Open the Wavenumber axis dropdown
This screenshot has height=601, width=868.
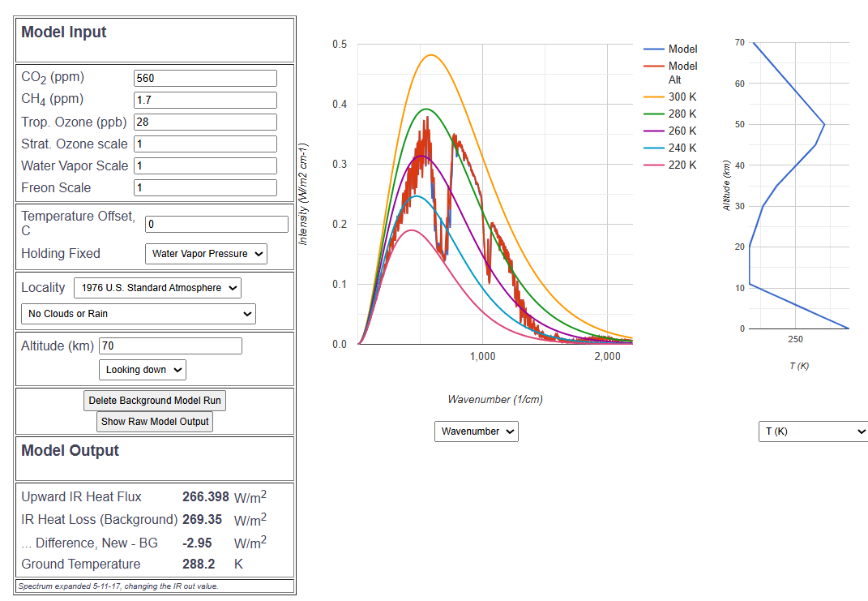tap(476, 431)
